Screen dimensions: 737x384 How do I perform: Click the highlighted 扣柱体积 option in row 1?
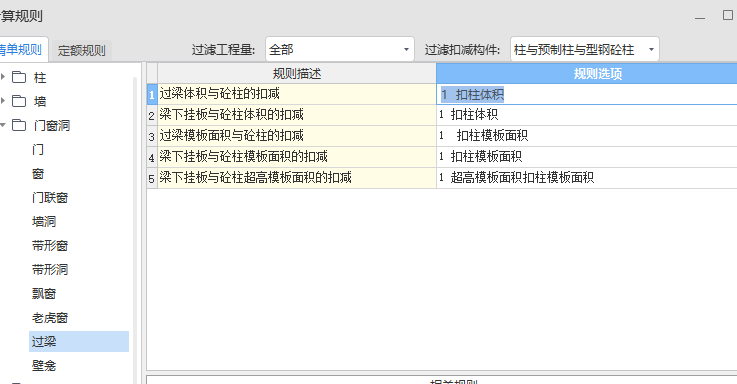pyautogui.click(x=472, y=94)
